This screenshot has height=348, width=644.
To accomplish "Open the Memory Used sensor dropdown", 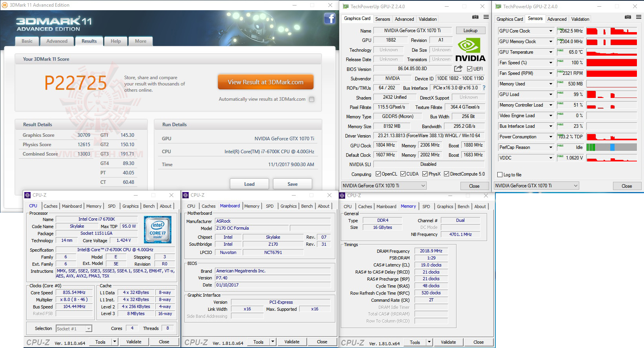I will coord(551,84).
